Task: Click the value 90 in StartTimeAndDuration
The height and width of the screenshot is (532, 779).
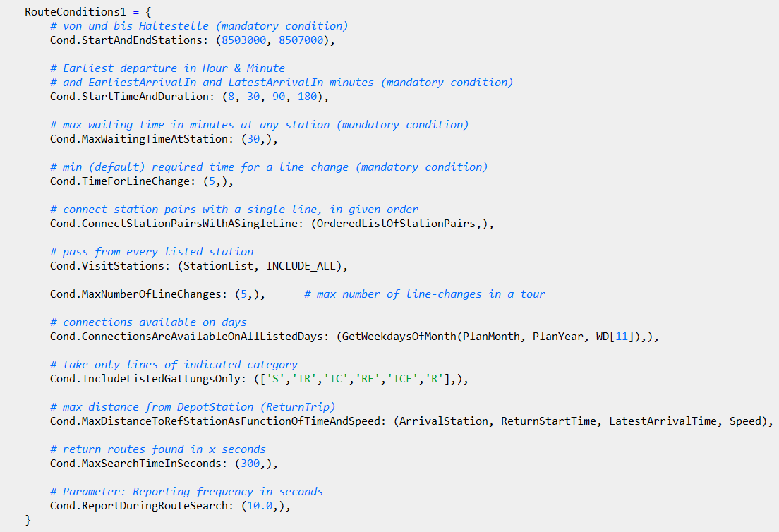Action: tap(279, 97)
